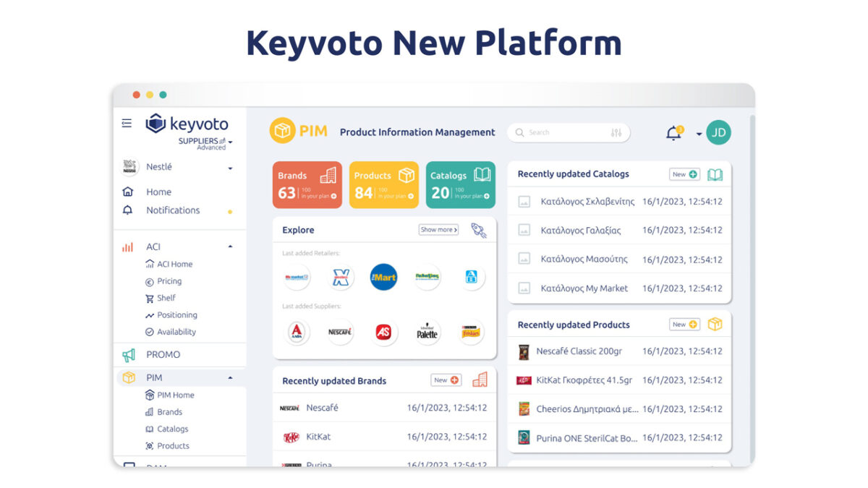Collapse the sidebar with the hamburger menu icon
Screen dimensions: 868x488
click(127, 124)
